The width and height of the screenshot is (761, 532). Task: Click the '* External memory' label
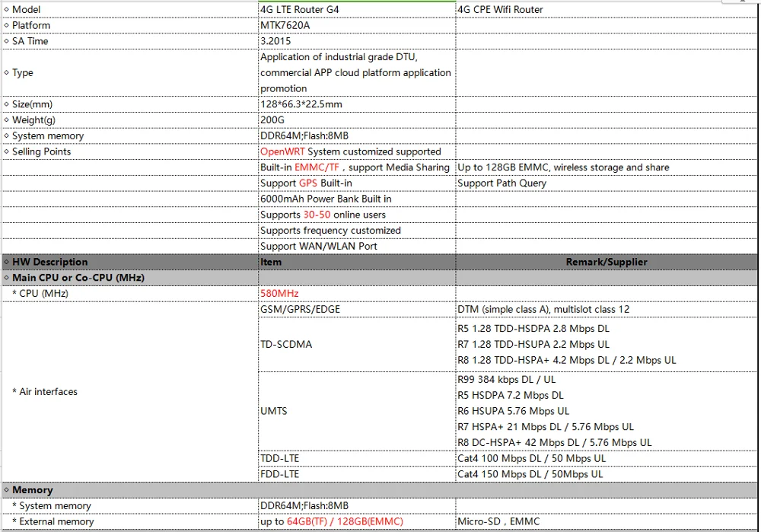(x=130, y=522)
